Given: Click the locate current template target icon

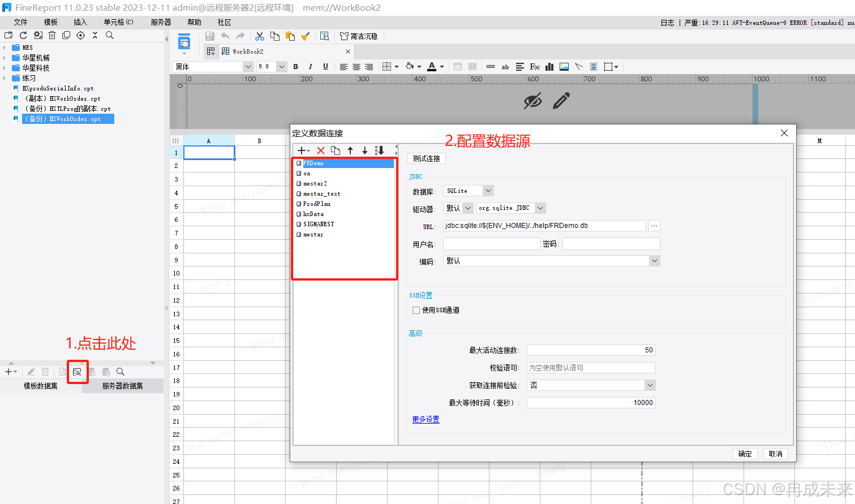Looking at the screenshot, I should 80,35.
